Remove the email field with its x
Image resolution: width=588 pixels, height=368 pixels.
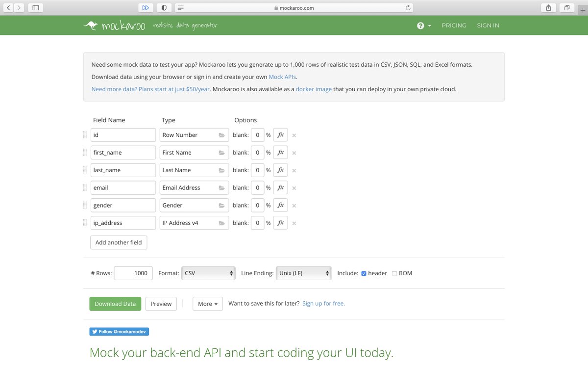pyautogui.click(x=294, y=188)
